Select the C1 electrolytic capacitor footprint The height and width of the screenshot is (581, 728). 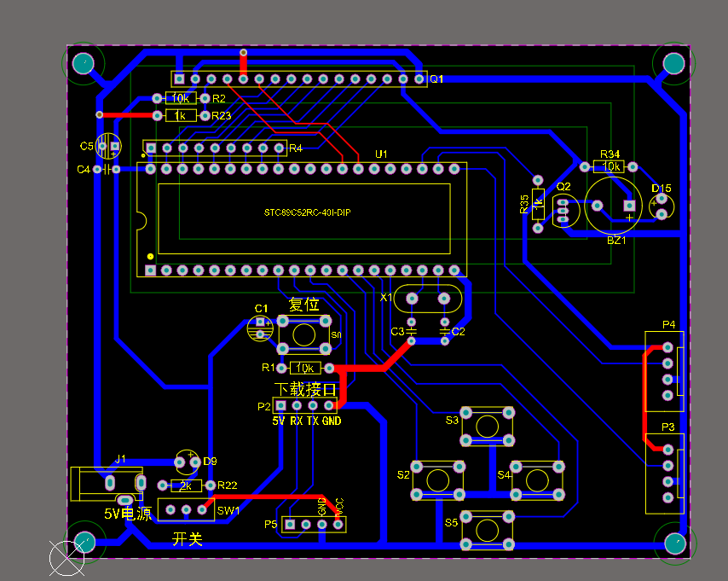tap(260, 328)
